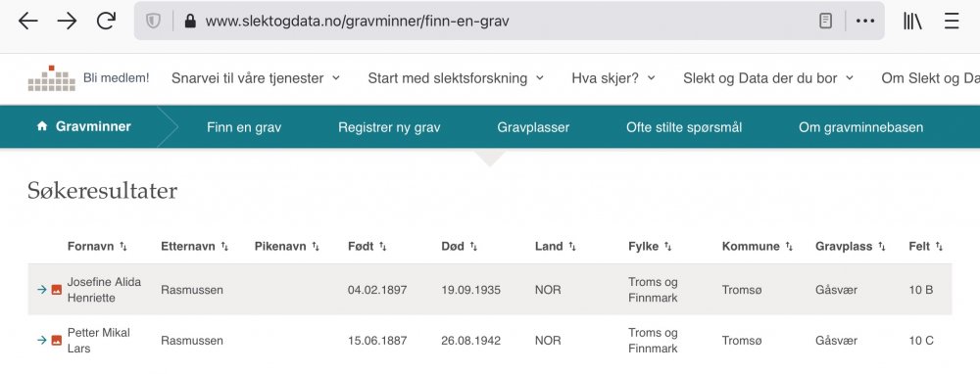The width and height of the screenshot is (980, 374).
Task: Open Registrer ny grav tab
Action: [x=389, y=127]
